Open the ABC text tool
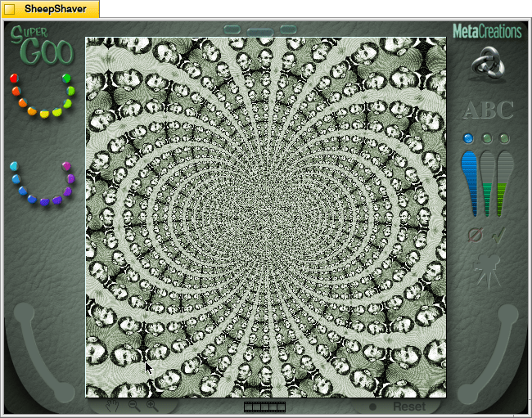This screenshot has width=532, height=418. (x=489, y=110)
